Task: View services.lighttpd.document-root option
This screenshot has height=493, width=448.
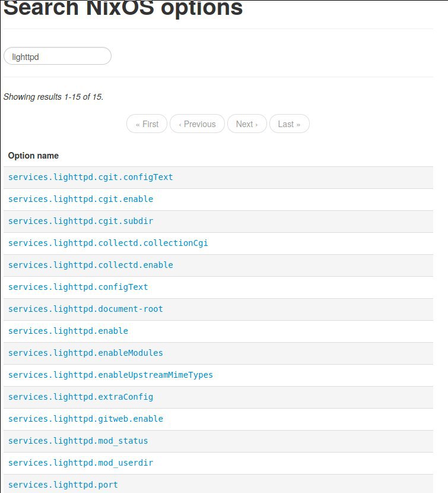Action: (x=85, y=309)
